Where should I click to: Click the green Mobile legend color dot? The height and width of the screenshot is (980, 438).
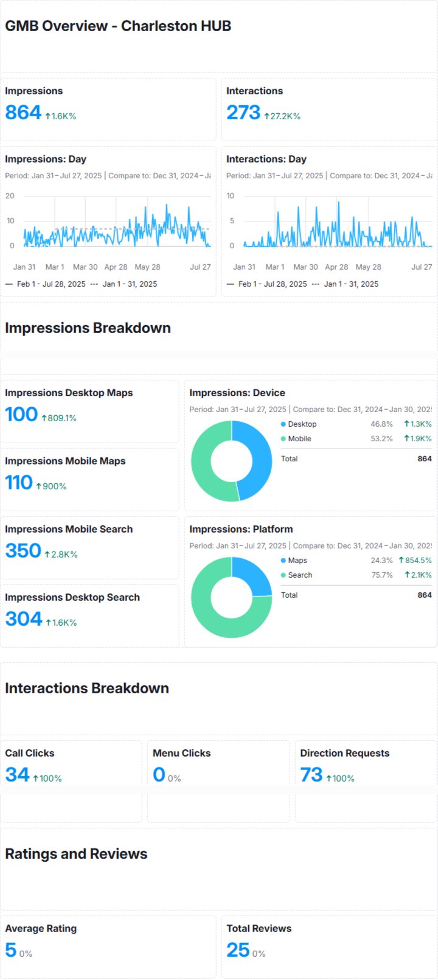tap(283, 439)
